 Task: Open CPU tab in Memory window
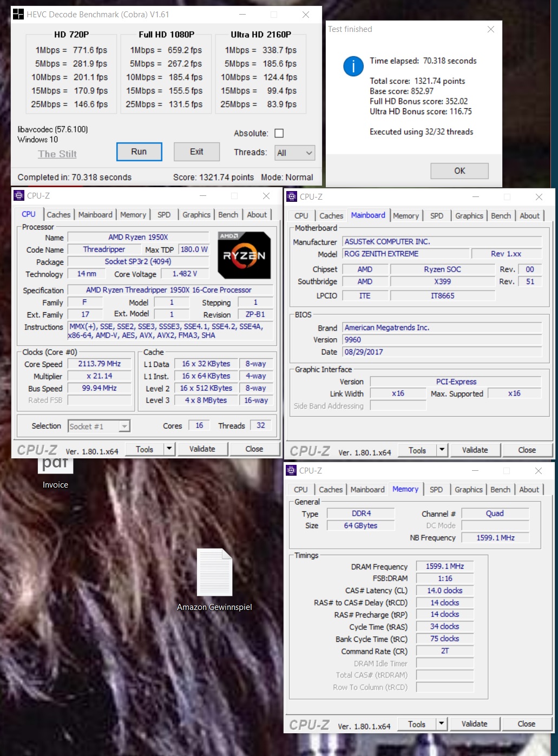tap(301, 490)
